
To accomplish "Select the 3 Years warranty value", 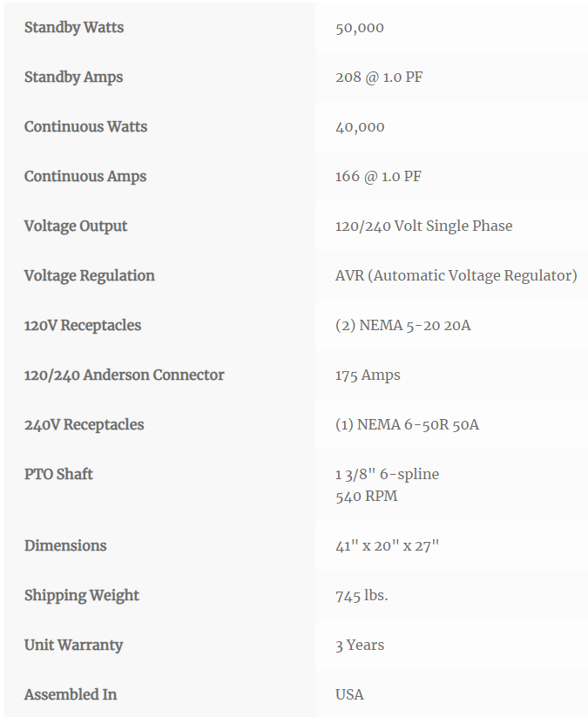I will [x=360, y=646].
